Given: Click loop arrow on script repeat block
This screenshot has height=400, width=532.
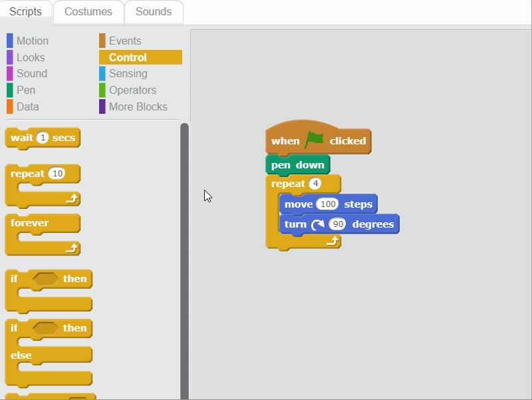Looking at the screenshot, I should coord(332,241).
